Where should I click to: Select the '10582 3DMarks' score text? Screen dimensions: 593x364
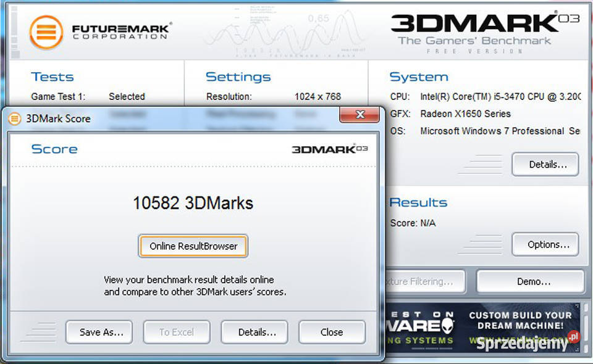coord(193,203)
